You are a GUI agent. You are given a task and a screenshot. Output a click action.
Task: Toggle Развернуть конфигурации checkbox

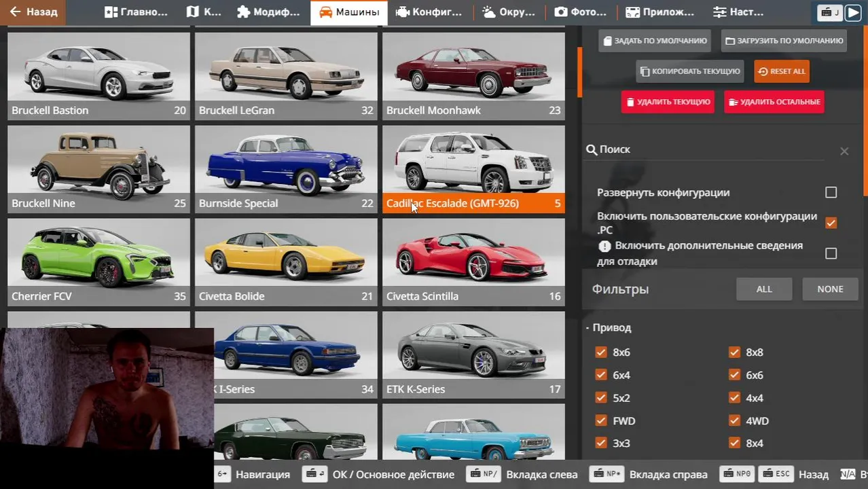point(831,192)
